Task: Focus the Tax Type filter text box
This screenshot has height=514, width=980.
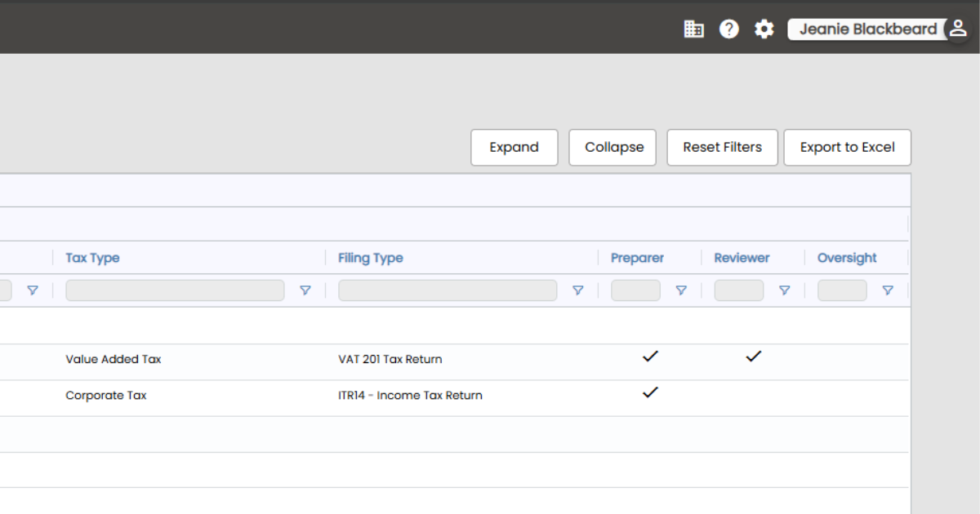Action: pos(176,290)
